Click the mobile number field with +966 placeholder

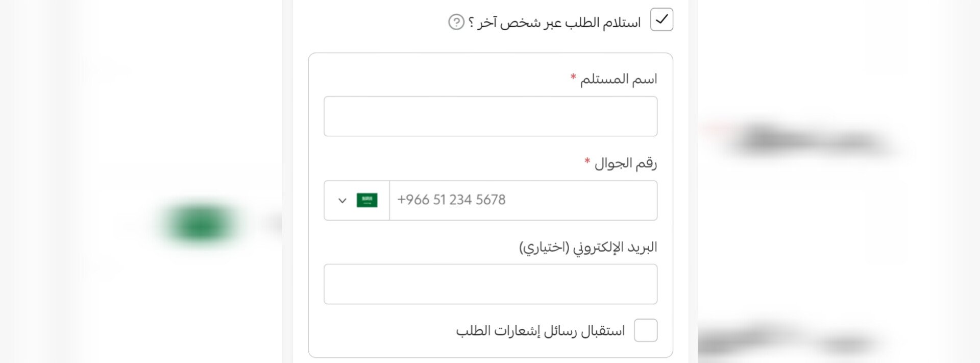[523, 200]
